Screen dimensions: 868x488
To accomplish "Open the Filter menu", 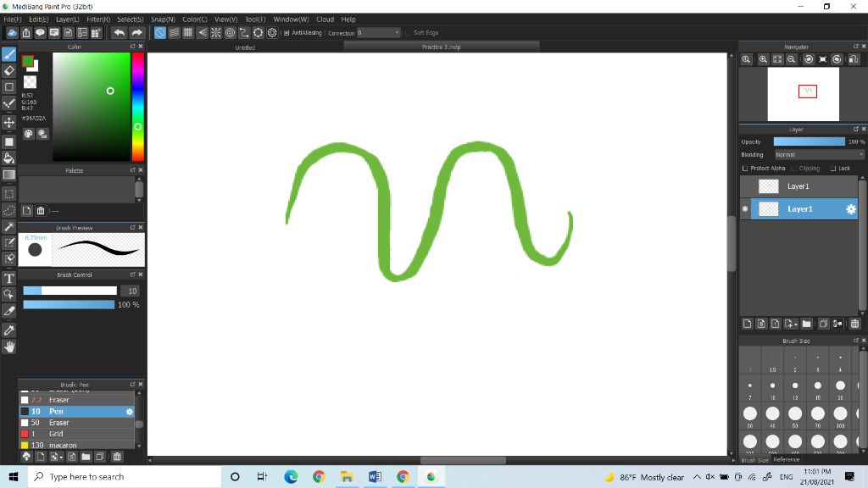I will tap(98, 19).
